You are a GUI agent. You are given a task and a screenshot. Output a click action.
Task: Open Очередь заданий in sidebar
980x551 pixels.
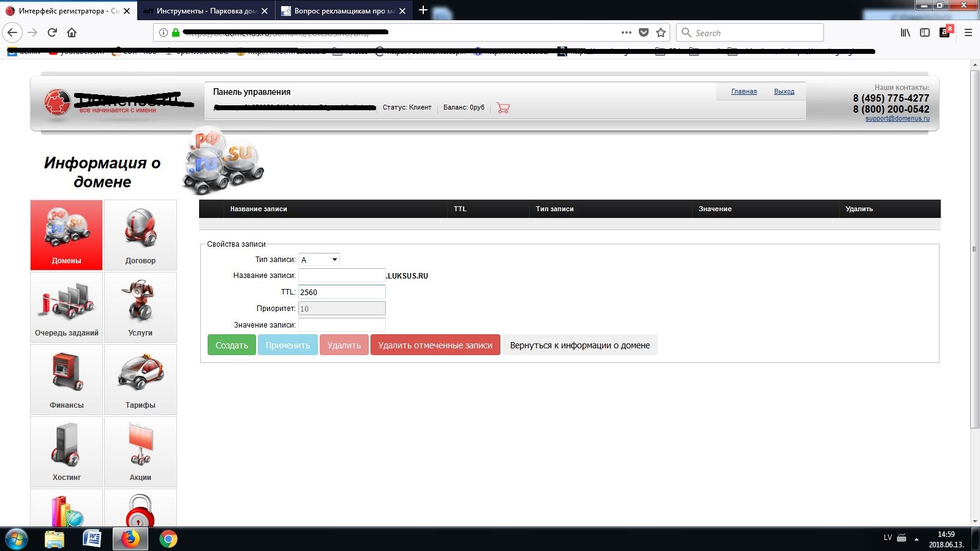tap(66, 307)
